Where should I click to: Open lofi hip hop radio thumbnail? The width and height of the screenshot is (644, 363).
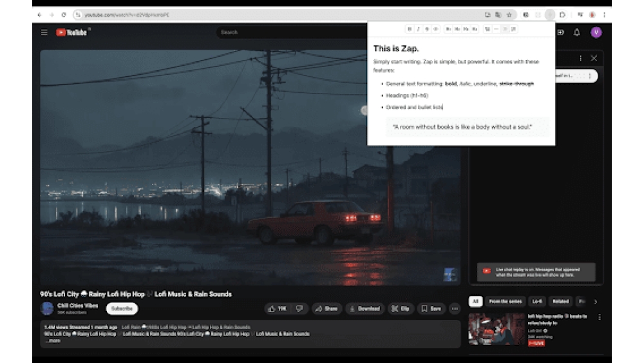(496, 329)
